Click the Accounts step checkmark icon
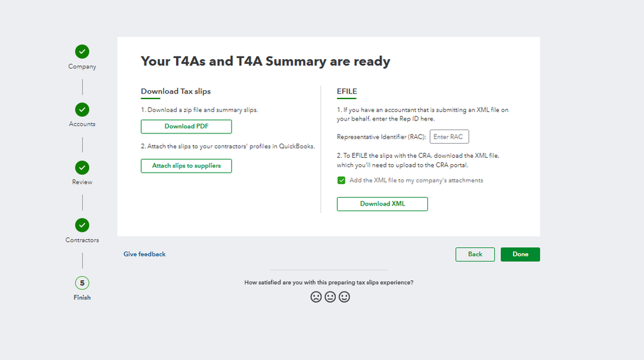Viewport: 644px width, 360px height. (x=82, y=109)
